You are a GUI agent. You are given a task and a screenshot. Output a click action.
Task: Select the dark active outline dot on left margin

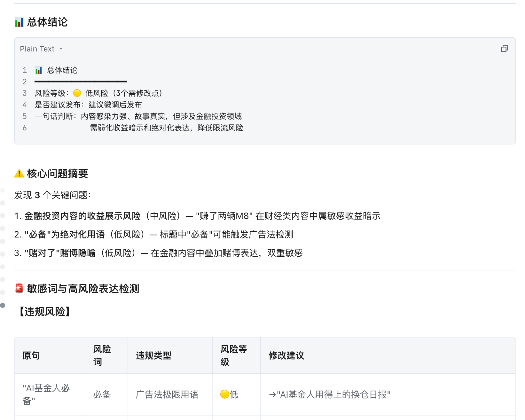point(3,305)
